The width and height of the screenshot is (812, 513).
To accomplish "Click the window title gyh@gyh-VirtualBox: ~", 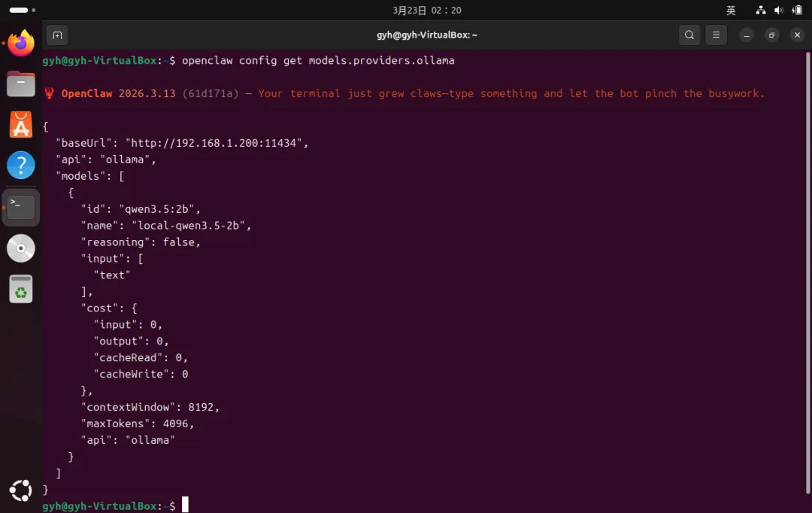I will (427, 35).
